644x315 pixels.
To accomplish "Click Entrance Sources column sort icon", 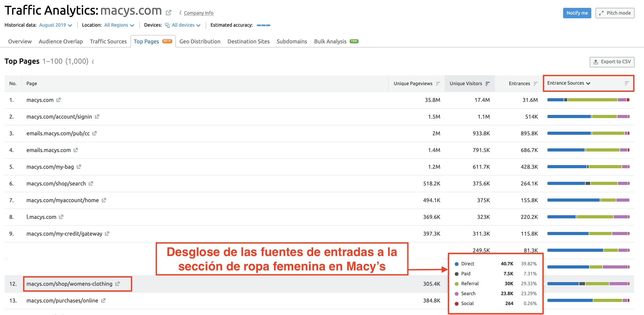I will point(627,83).
